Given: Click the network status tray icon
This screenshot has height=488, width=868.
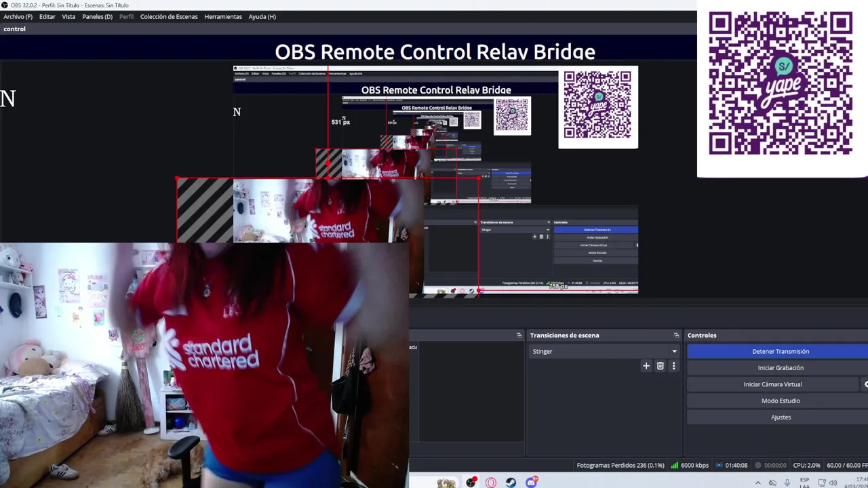Looking at the screenshot, I should 772,483.
